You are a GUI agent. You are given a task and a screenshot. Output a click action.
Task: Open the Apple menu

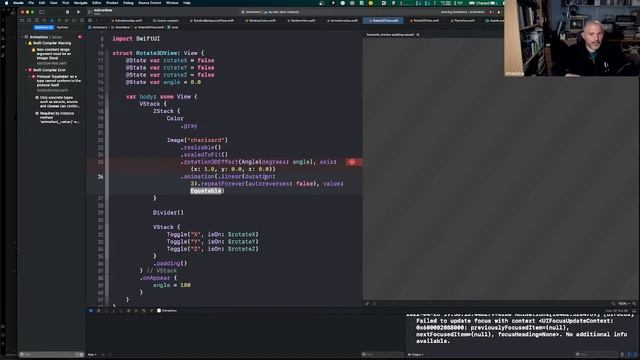(6, 2)
